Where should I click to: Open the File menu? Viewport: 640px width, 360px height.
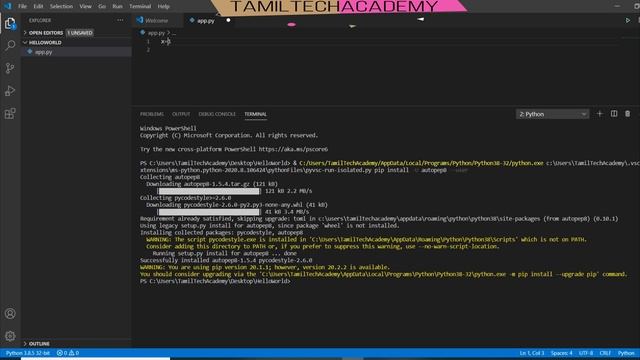pyautogui.click(x=22, y=7)
